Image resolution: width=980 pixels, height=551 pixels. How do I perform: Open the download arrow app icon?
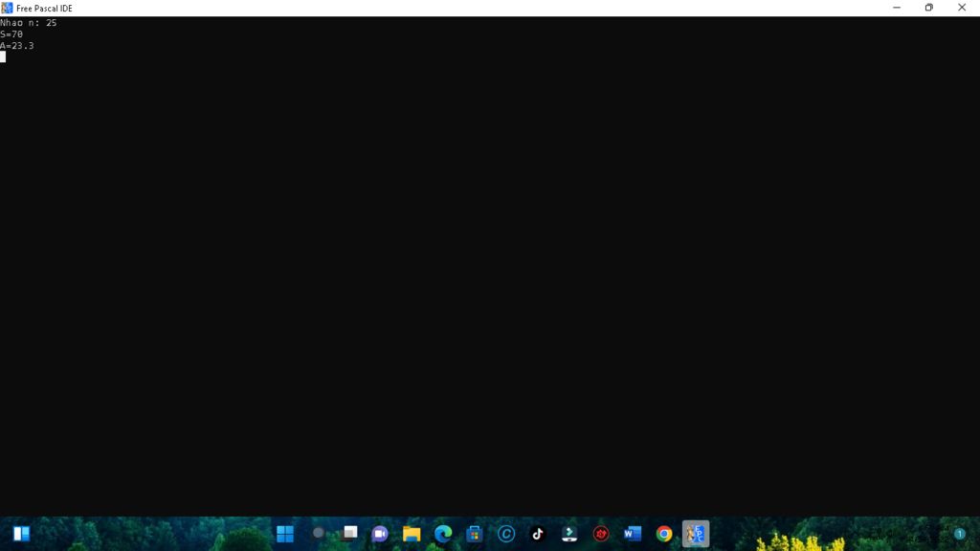click(x=569, y=534)
